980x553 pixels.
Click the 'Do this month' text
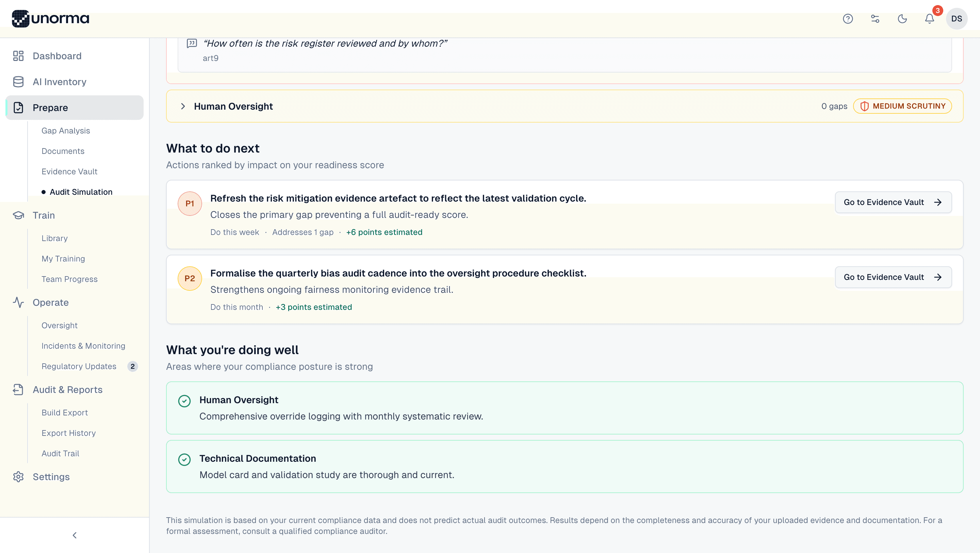(236, 307)
